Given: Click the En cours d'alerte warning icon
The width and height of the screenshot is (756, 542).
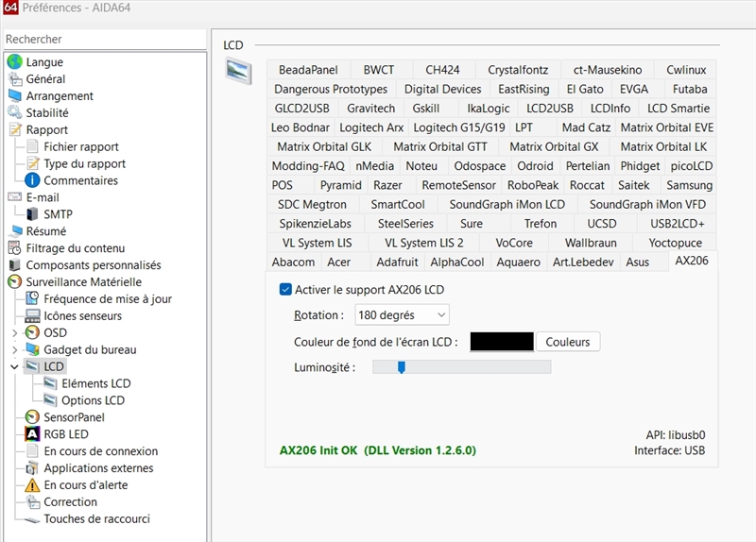Looking at the screenshot, I should [x=32, y=485].
